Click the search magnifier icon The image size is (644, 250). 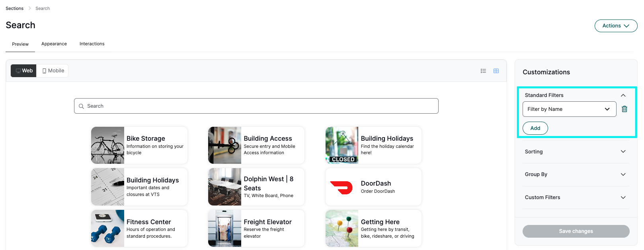(81, 106)
